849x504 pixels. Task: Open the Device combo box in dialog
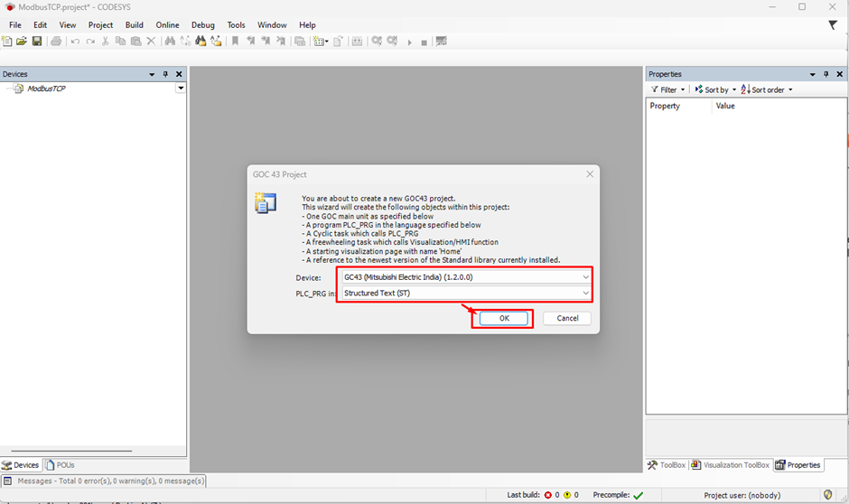pos(466,277)
